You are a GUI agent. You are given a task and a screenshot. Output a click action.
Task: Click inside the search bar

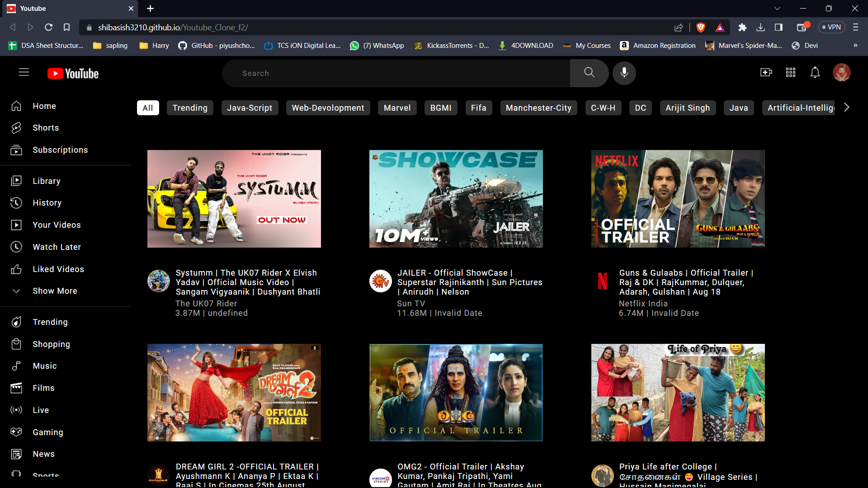pos(396,73)
